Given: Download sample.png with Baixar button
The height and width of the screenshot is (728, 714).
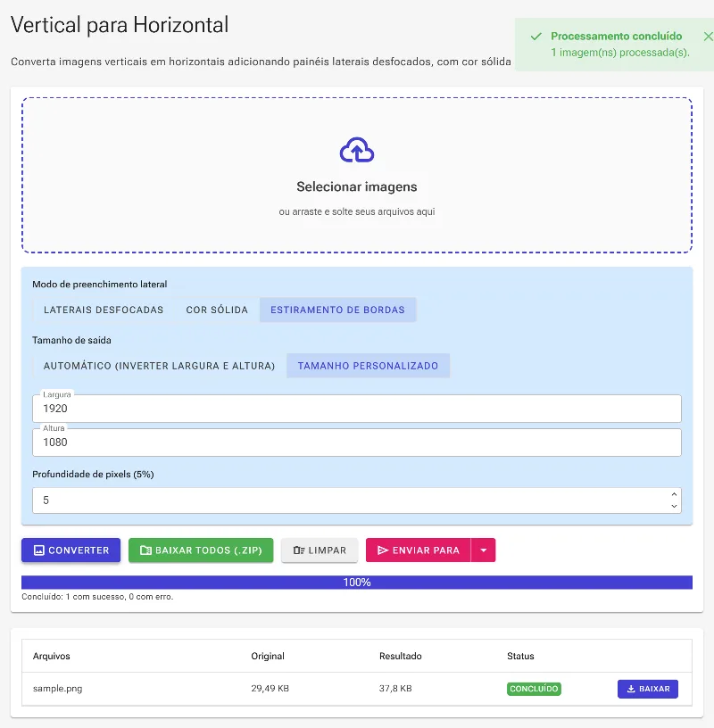Looking at the screenshot, I should pyautogui.click(x=648, y=689).
